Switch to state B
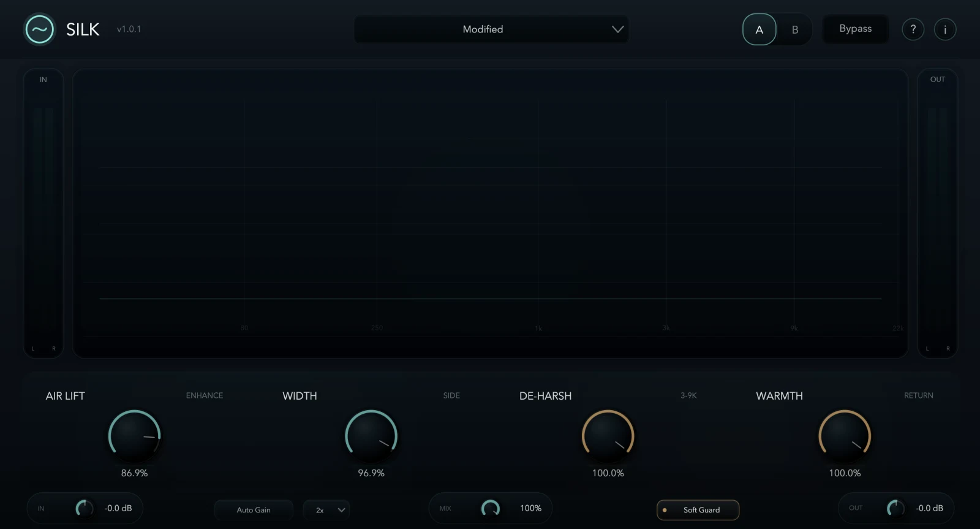Viewport: 980px width, 529px height. coord(795,29)
